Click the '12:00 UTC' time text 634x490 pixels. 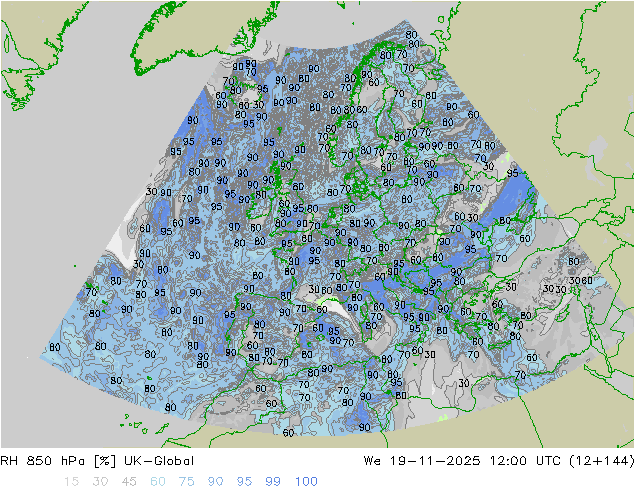(524, 461)
